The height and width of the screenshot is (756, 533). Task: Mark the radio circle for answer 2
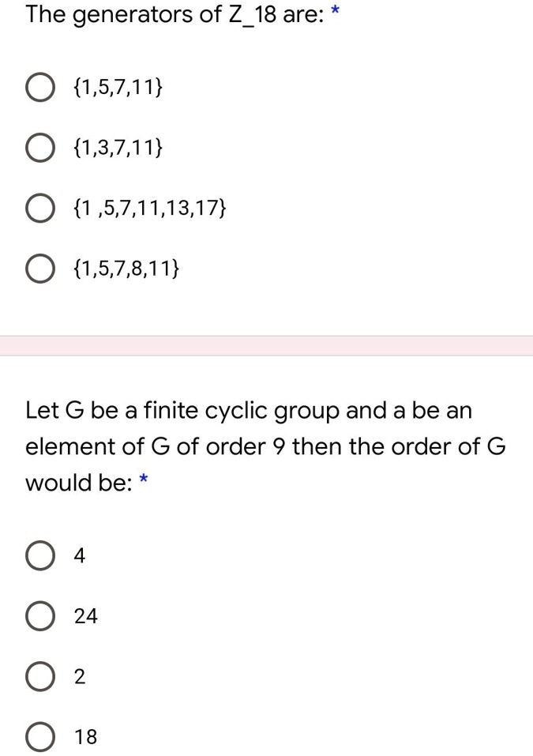click(x=40, y=677)
